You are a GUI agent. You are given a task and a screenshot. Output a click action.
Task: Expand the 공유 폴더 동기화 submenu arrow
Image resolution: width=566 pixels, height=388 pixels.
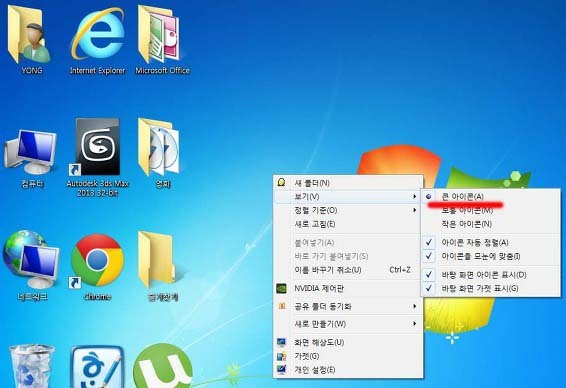pos(414,306)
